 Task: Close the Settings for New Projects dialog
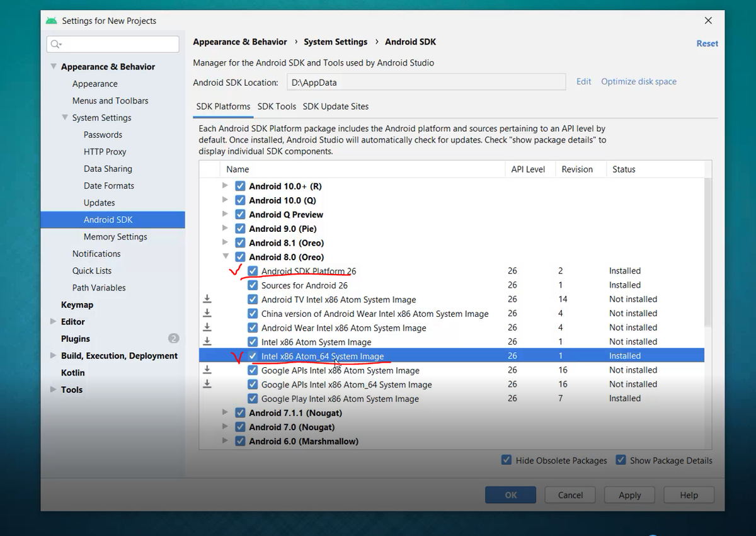click(708, 20)
